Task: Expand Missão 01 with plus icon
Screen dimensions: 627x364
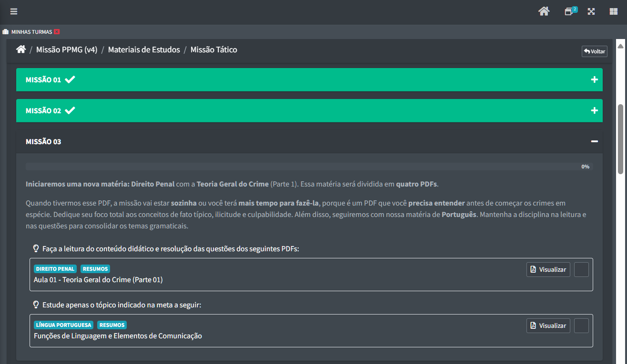Action: [x=594, y=79]
